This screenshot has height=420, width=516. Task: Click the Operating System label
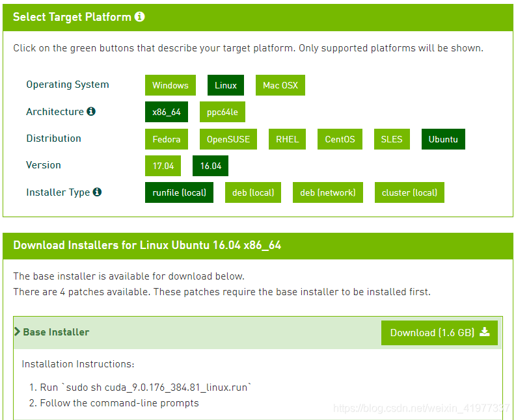coord(68,85)
